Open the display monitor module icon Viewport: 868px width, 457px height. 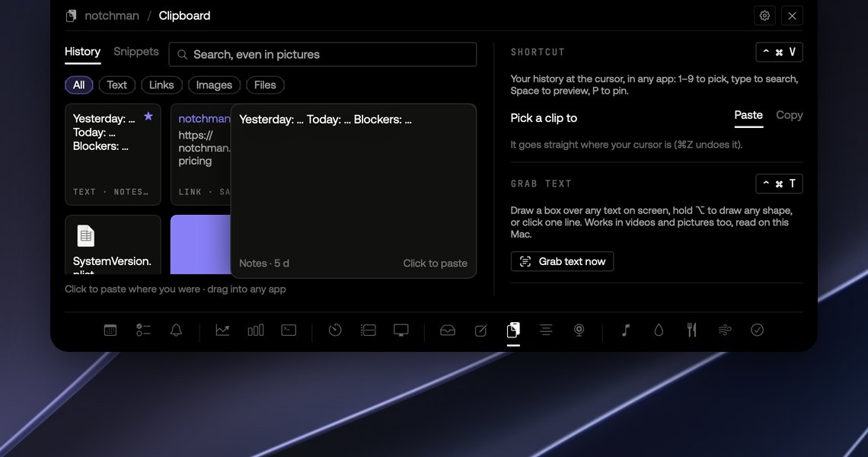pos(400,330)
